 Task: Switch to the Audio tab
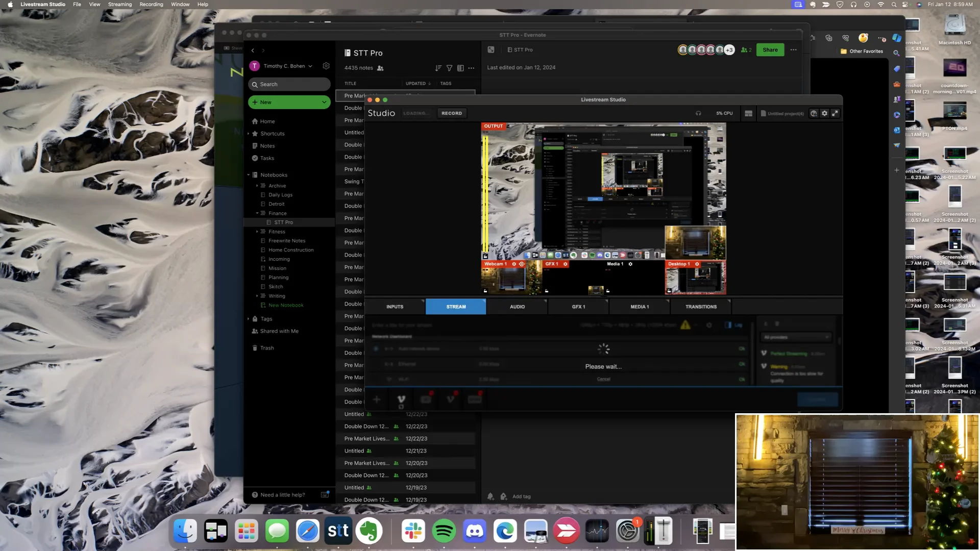(517, 307)
